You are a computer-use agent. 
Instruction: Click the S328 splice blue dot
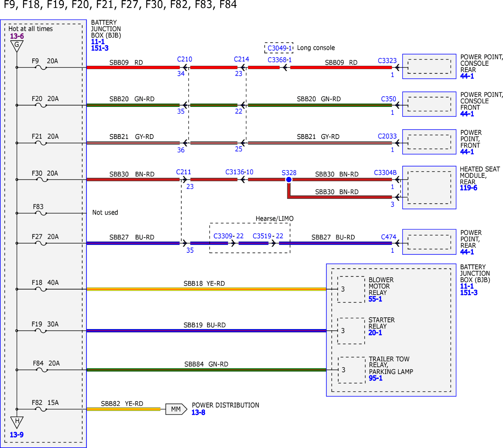tap(289, 180)
